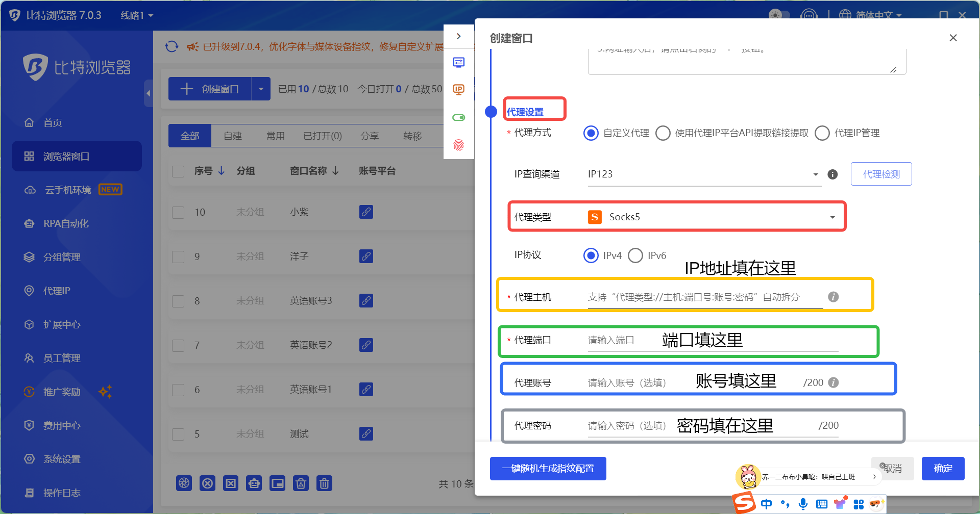This screenshot has width=980, height=514.
Task: Click info icon beside IP查询渠道 dropdown
Action: pos(832,174)
